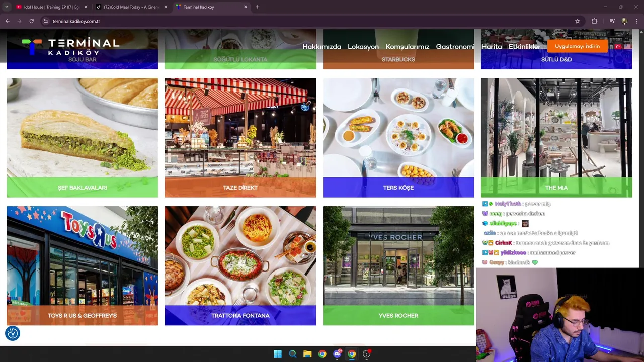
Task: Open the Harita menu item
Action: tap(492, 46)
